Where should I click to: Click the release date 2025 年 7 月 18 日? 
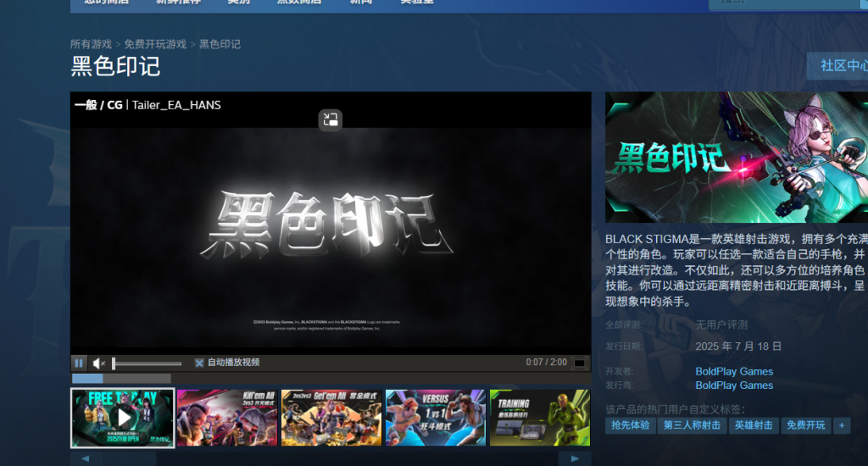tap(738, 347)
